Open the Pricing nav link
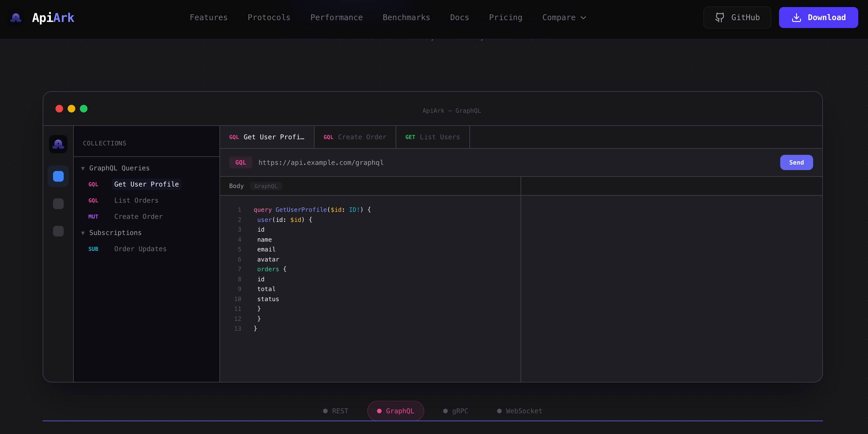The height and width of the screenshot is (434, 868). pos(505,17)
